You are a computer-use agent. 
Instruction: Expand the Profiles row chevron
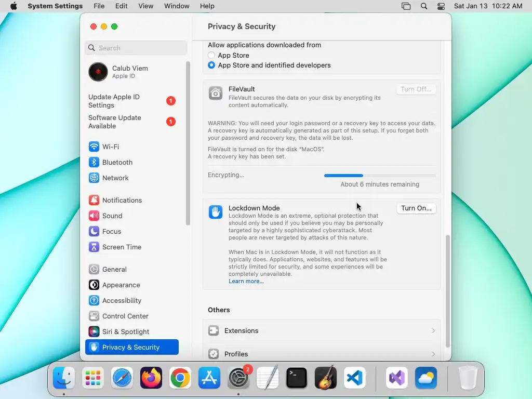coord(433,354)
